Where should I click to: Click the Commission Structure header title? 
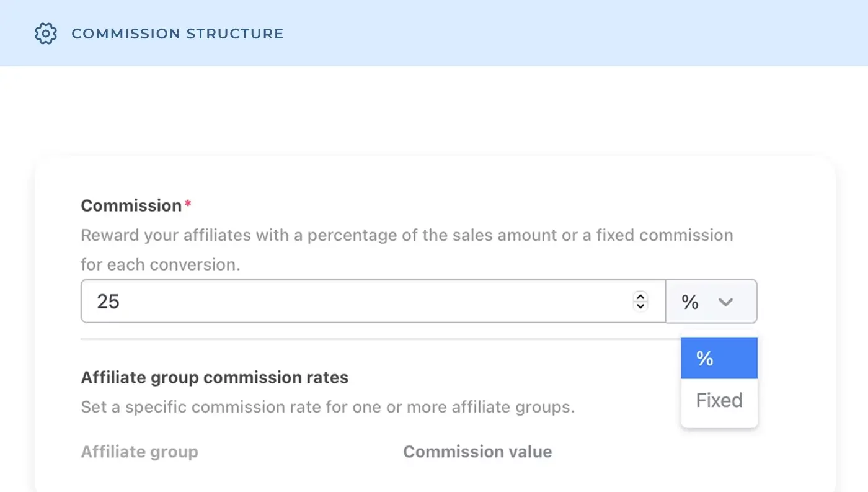point(177,34)
